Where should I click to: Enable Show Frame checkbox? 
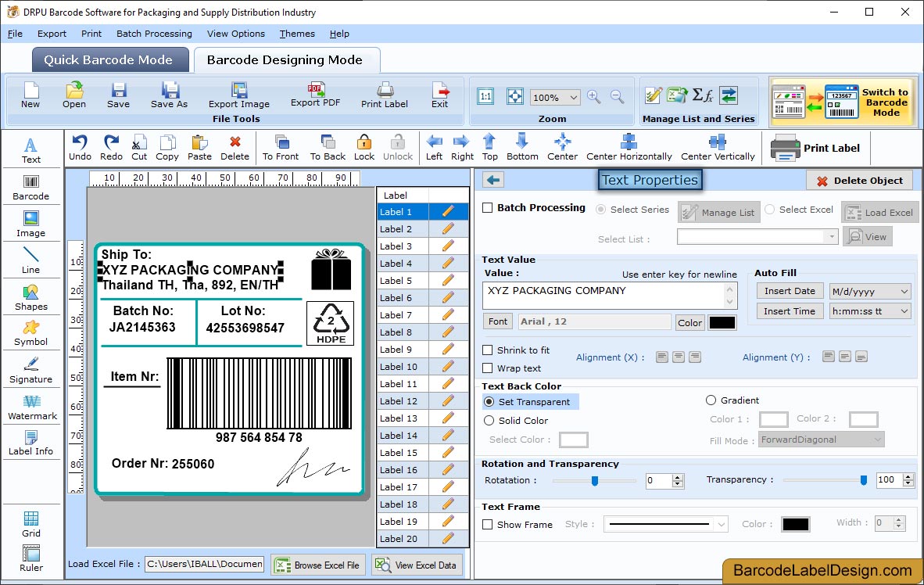(487, 524)
